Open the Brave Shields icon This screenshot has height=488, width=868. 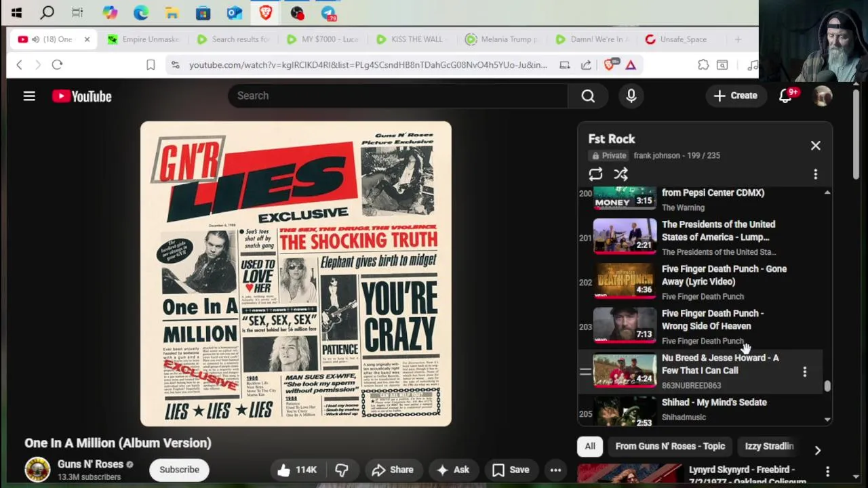point(609,64)
